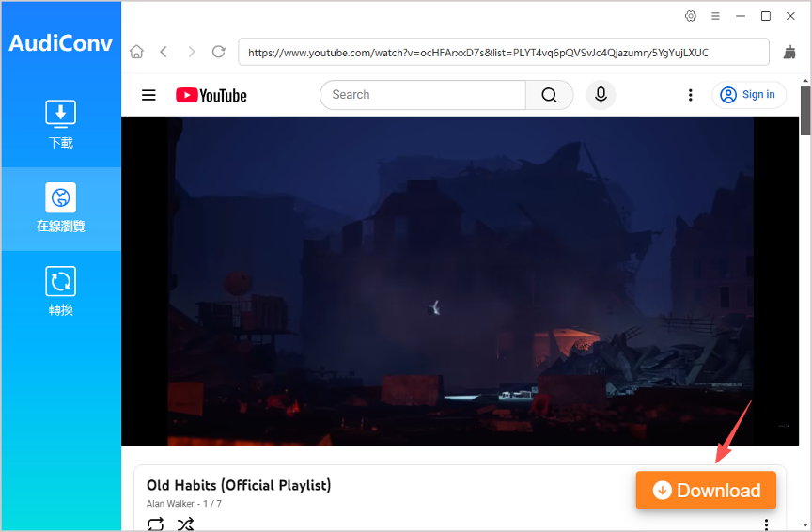The image size is (812, 532).
Task: Click the YouTube logo
Action: 211,95
